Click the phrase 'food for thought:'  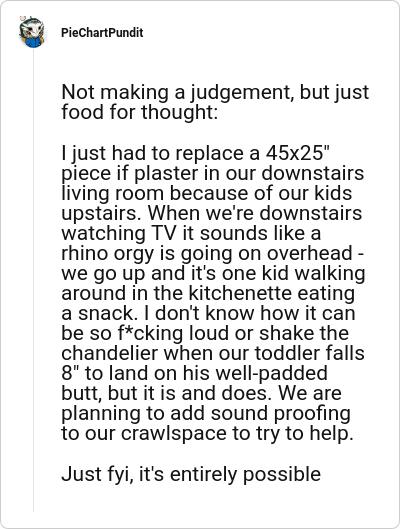pos(140,112)
